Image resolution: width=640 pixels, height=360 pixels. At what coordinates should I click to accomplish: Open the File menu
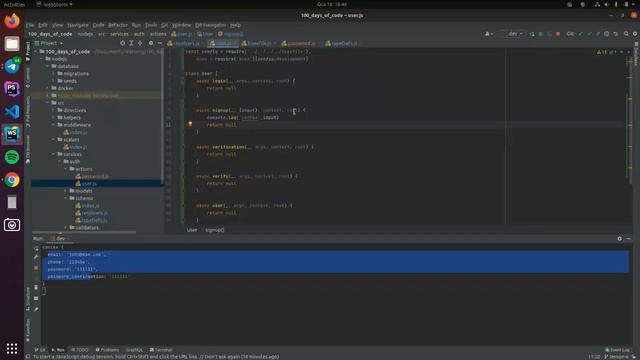coord(30,25)
